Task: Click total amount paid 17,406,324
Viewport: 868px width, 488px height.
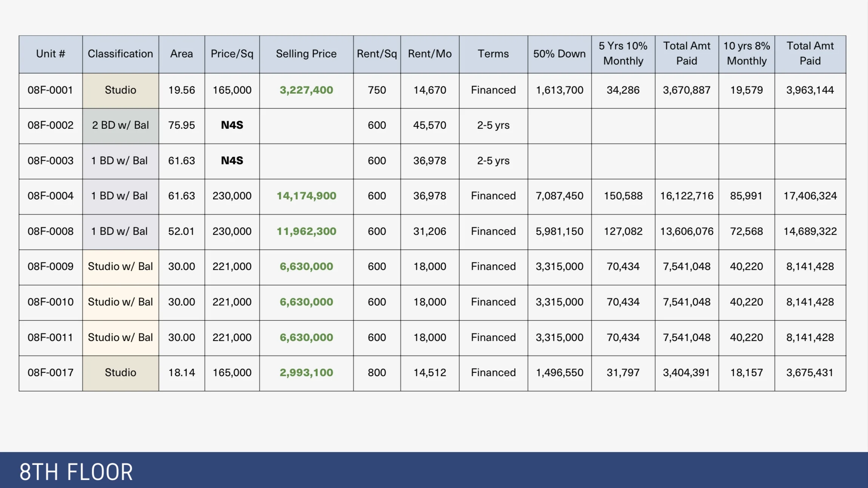Action: coord(810,196)
